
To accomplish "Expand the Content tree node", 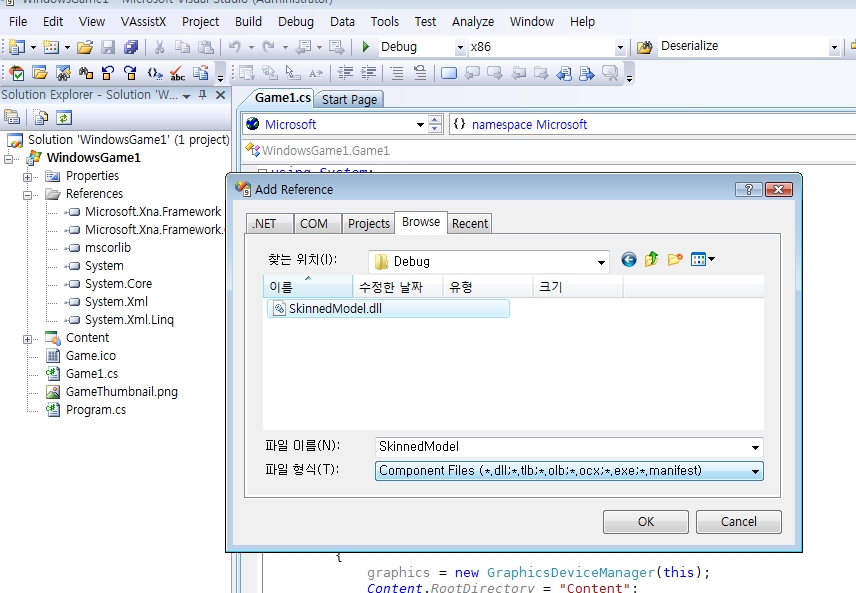I will pos(27,339).
